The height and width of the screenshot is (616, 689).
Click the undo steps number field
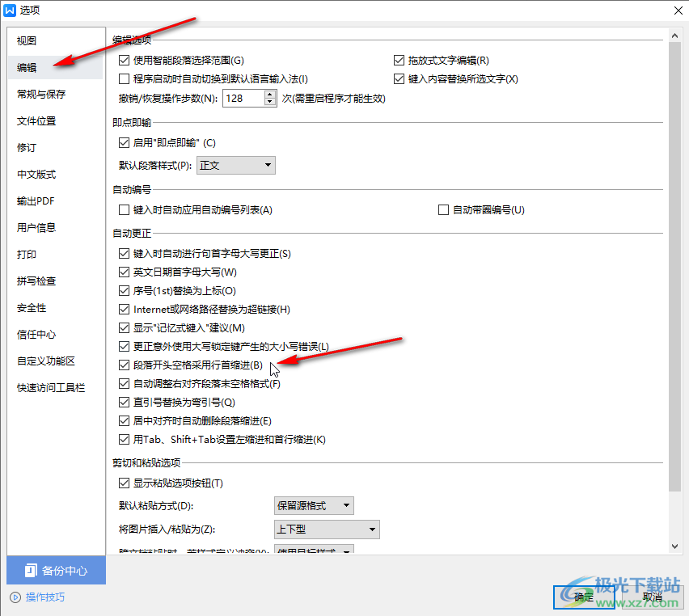(242, 99)
